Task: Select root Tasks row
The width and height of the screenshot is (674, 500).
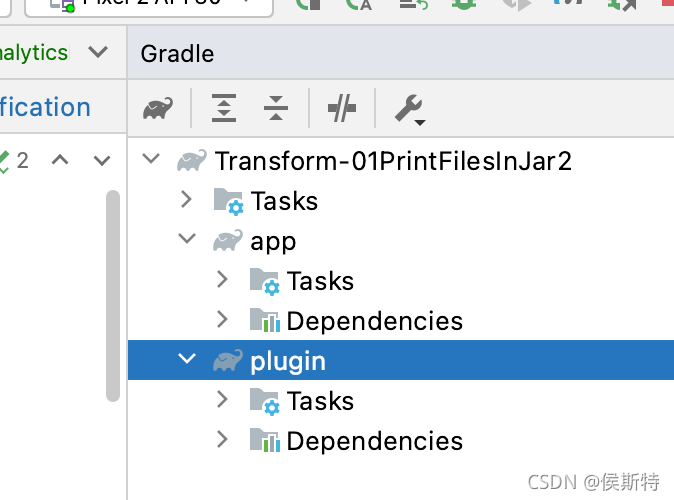Action: (x=401, y=200)
